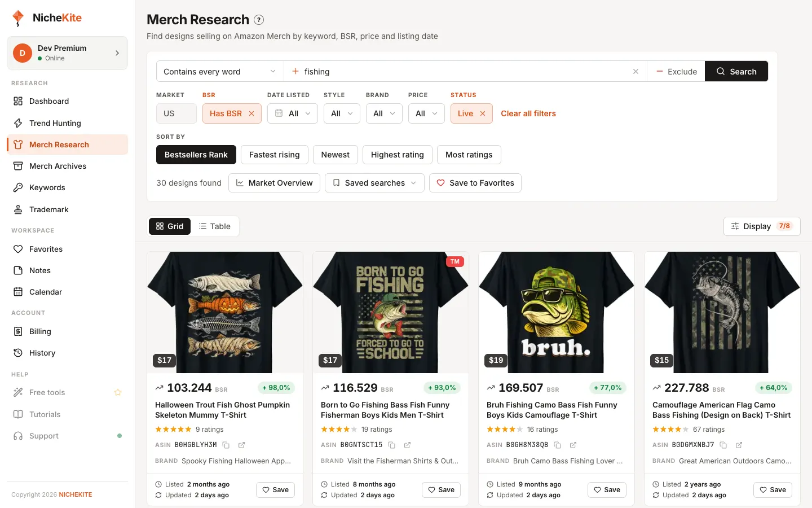The image size is (812, 508).
Task: Sort results by Highest rating
Action: [x=398, y=155]
